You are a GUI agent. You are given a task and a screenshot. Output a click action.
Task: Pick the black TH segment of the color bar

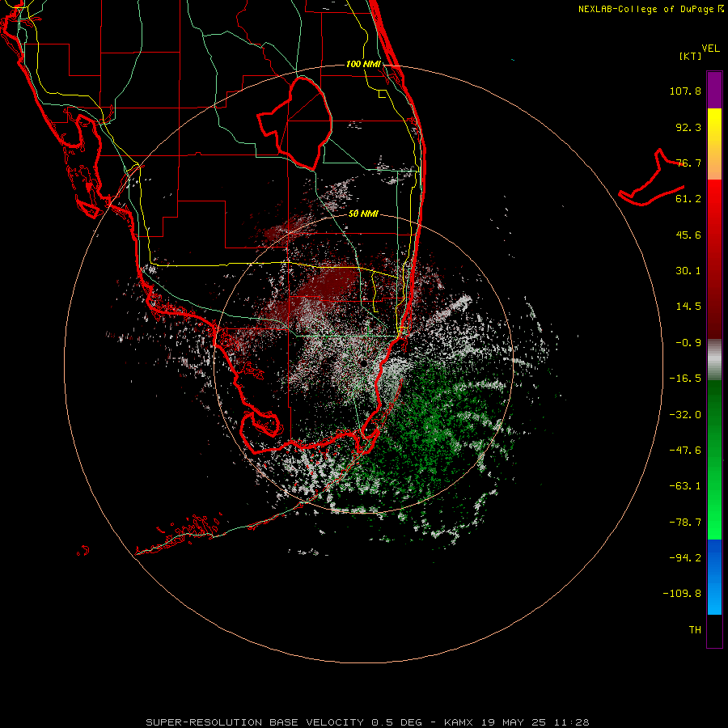(x=714, y=630)
